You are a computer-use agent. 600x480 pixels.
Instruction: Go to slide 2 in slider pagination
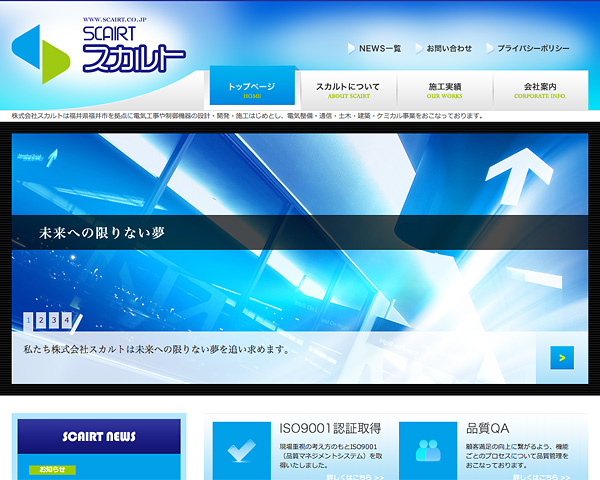click(41, 320)
